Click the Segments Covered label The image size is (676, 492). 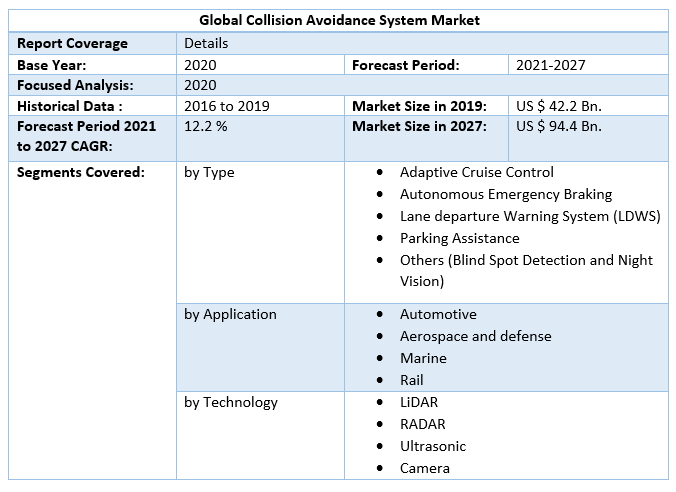click(81, 172)
